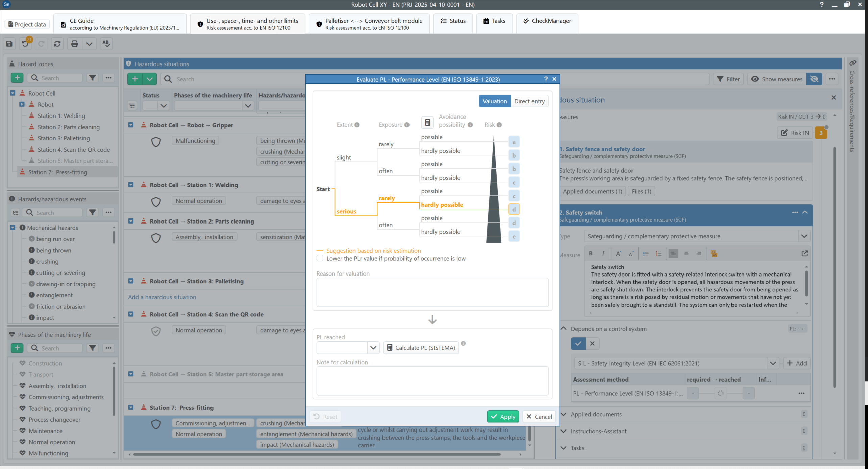
Task: Open the Project data tab
Action: [27, 24]
